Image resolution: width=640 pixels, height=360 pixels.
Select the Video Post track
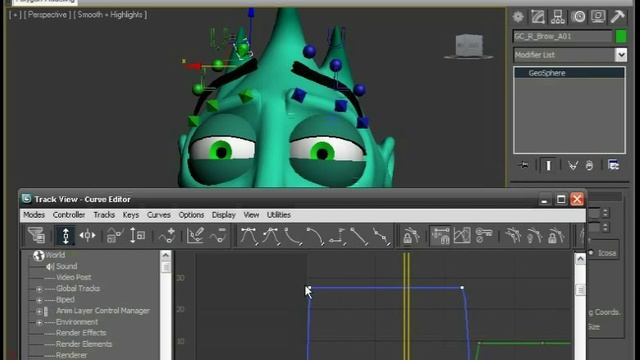pyautogui.click(x=73, y=277)
